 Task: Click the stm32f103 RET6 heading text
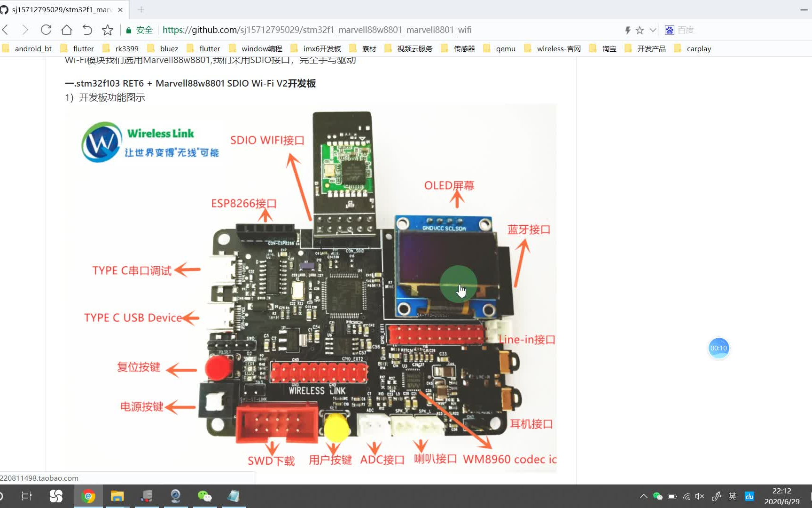[190, 83]
